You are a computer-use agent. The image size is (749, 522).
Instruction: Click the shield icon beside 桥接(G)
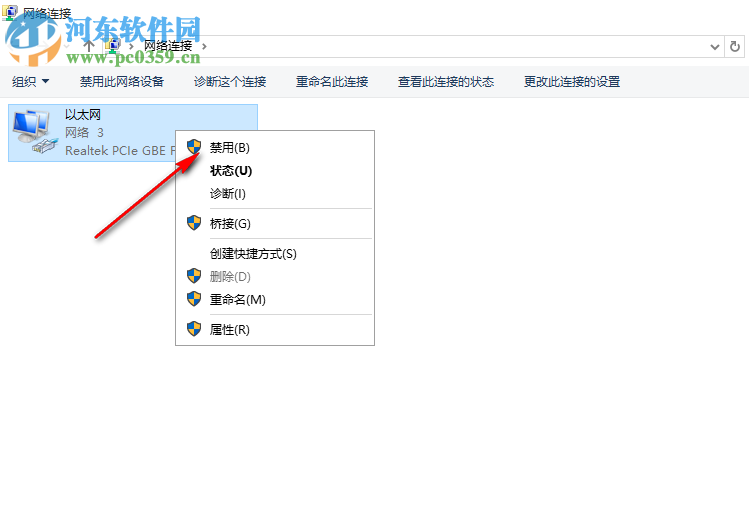coord(194,223)
